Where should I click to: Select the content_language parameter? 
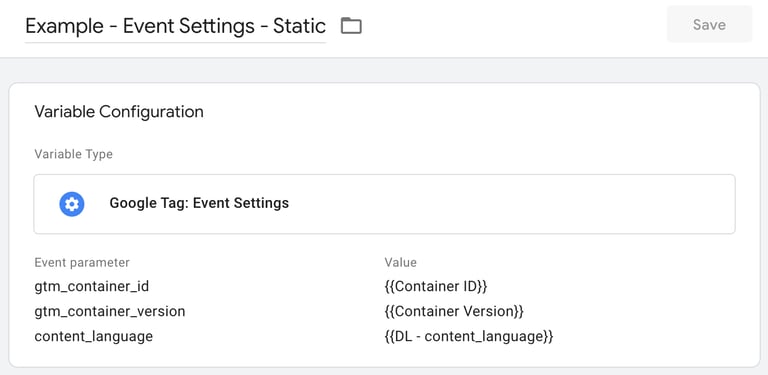[x=94, y=337]
